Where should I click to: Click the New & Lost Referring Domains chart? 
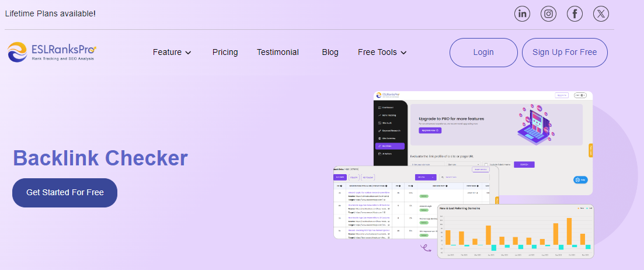[x=516, y=231]
